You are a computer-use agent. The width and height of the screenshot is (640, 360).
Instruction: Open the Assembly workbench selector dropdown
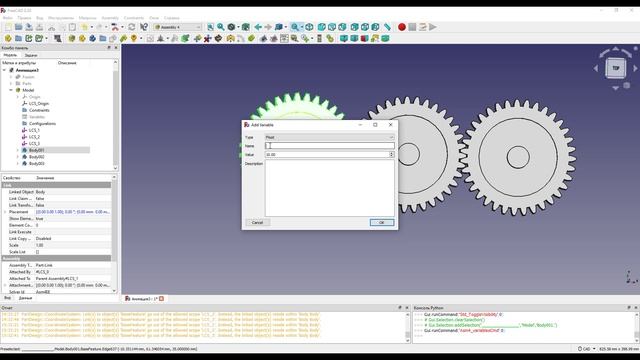[178, 27]
